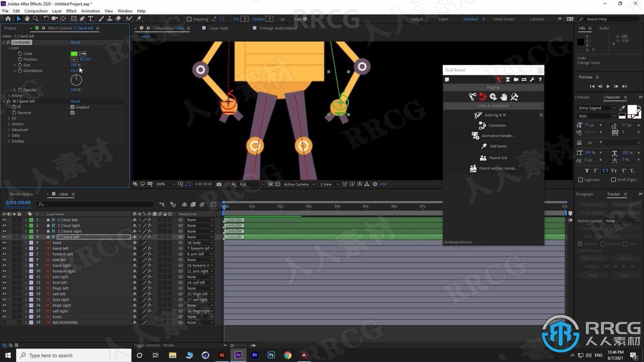Click the green Color swatch

[74, 53]
